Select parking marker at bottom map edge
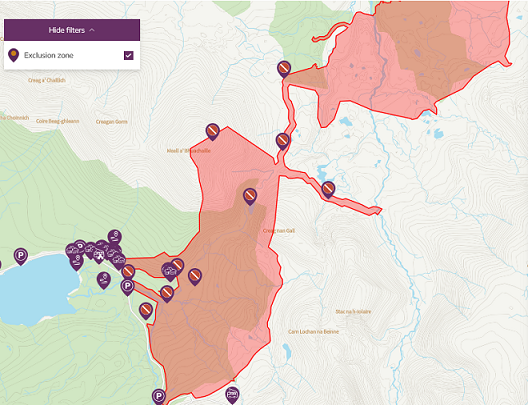Viewport: 528px width, 405px height. [x=159, y=397]
